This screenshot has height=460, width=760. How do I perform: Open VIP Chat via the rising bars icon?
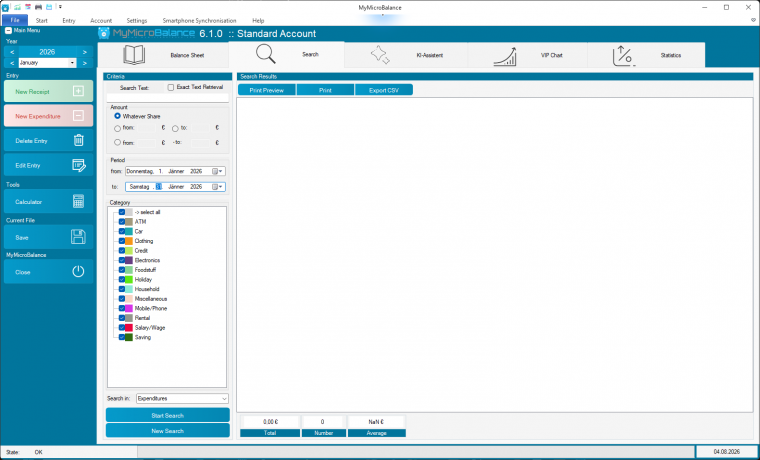pos(505,56)
